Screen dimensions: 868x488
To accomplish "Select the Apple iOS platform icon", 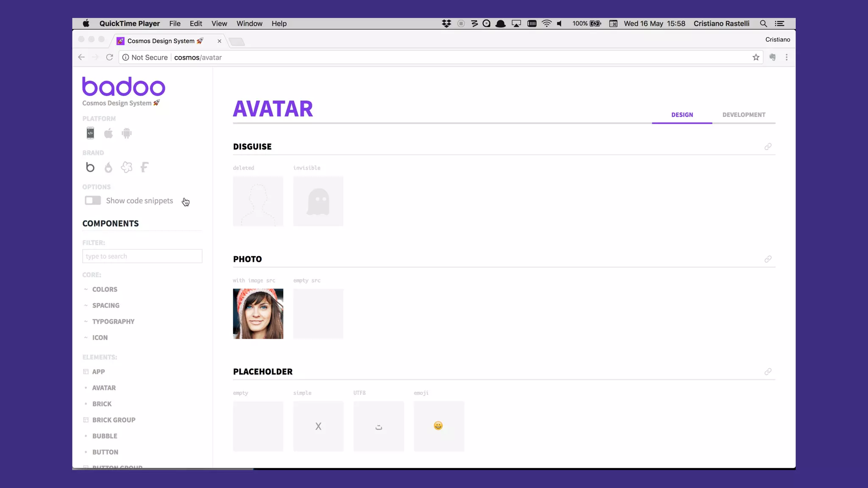I will pos(108,133).
